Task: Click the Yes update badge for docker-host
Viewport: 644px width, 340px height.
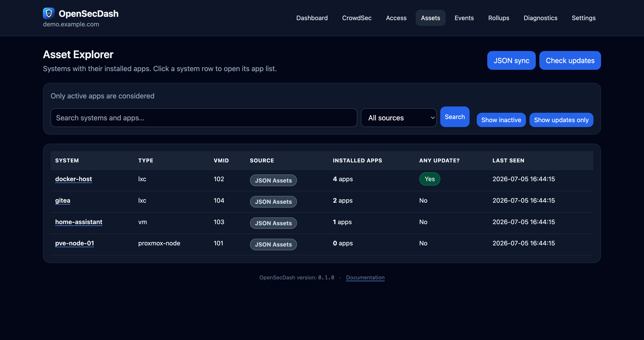Action: pos(430,179)
